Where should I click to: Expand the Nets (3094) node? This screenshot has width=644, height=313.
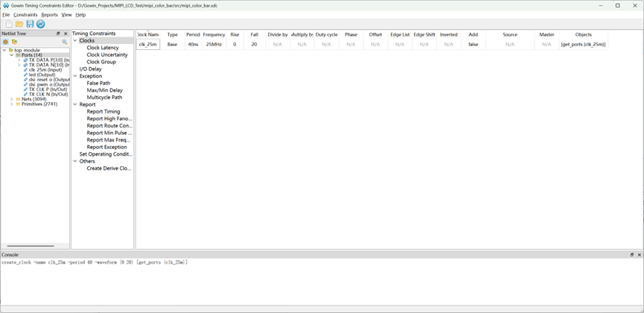(x=12, y=99)
